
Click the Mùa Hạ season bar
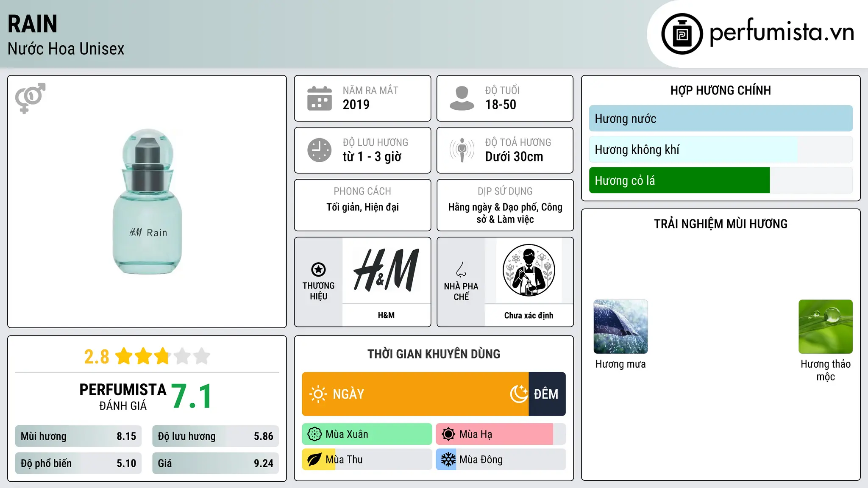(501, 434)
